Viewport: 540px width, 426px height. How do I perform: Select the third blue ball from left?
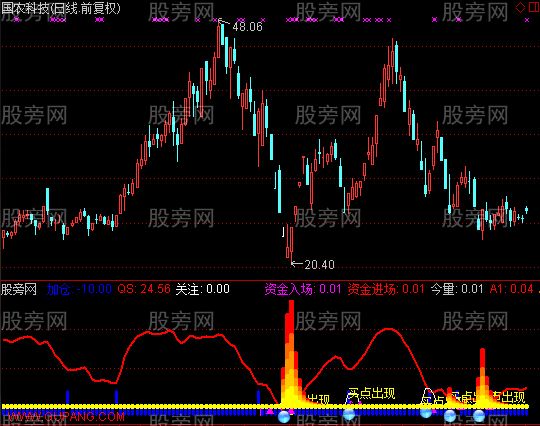(x=426, y=412)
